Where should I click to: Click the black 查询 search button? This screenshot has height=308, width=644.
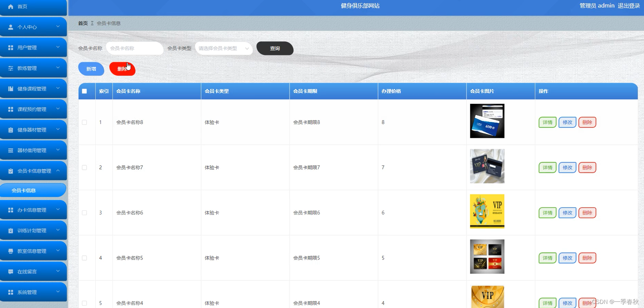point(274,48)
